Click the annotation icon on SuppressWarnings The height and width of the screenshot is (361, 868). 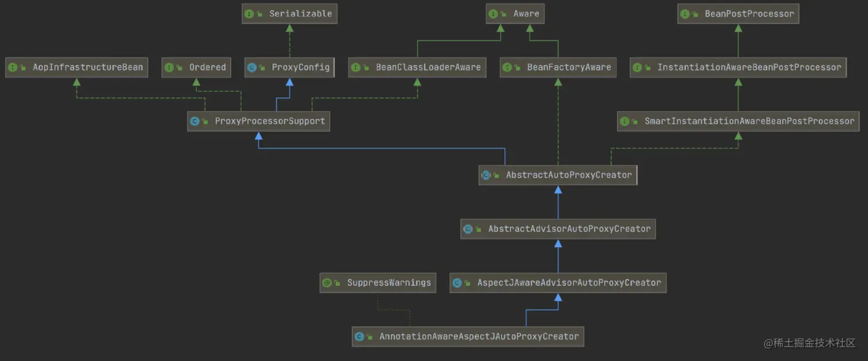click(x=327, y=283)
